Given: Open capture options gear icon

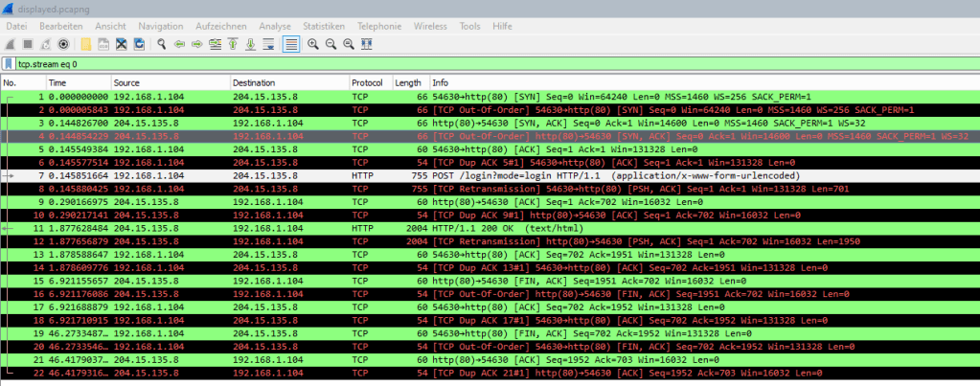Looking at the screenshot, I should [x=63, y=44].
